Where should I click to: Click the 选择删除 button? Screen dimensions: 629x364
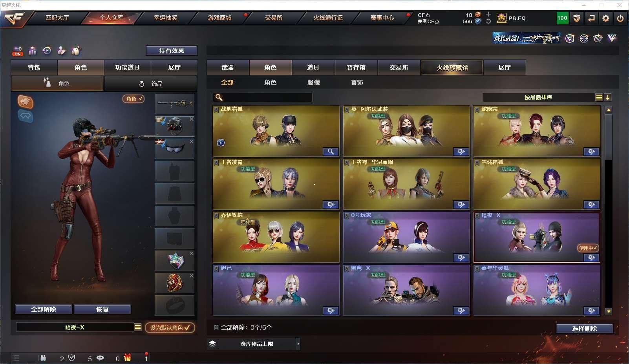pyautogui.click(x=584, y=329)
